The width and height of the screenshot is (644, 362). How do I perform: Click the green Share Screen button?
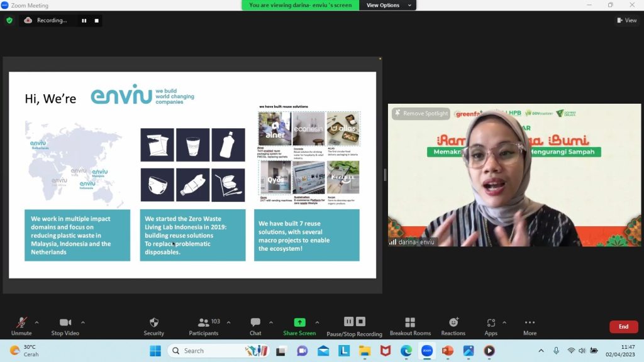[x=299, y=326]
